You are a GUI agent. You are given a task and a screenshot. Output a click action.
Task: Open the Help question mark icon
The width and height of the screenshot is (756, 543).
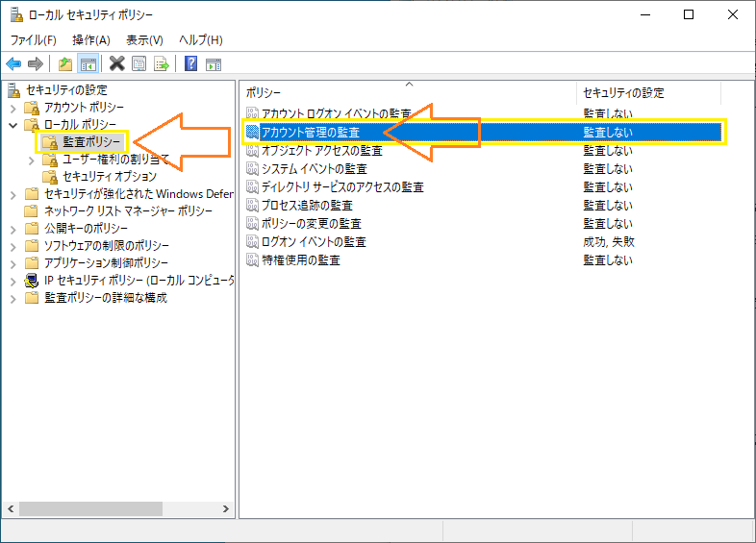pos(191,63)
